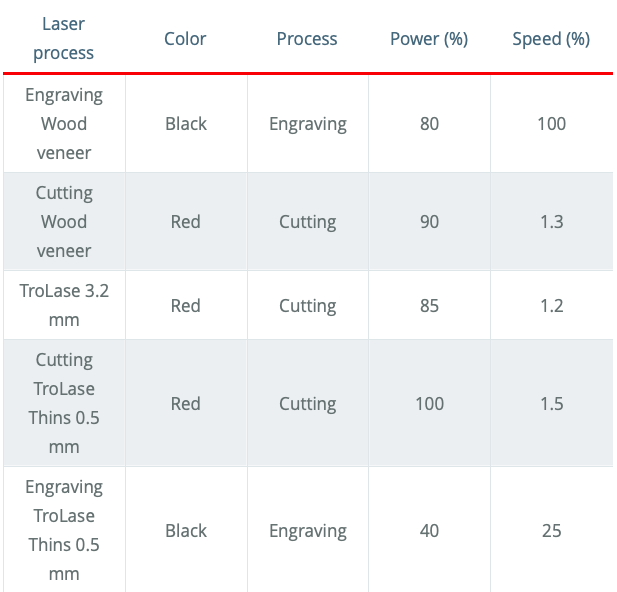Image resolution: width=617 pixels, height=592 pixels.
Task: Click the "TroLase 3.2 mm" row label
Action: 64,305
